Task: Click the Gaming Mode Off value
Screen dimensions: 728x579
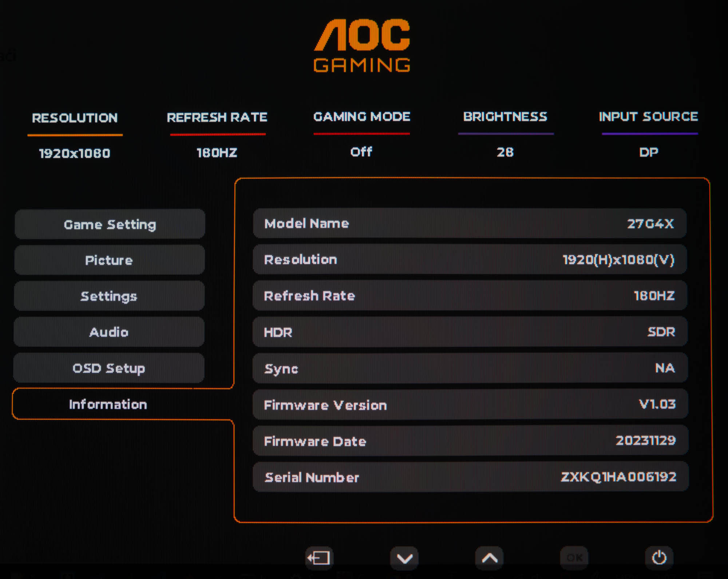Action: [x=361, y=152]
